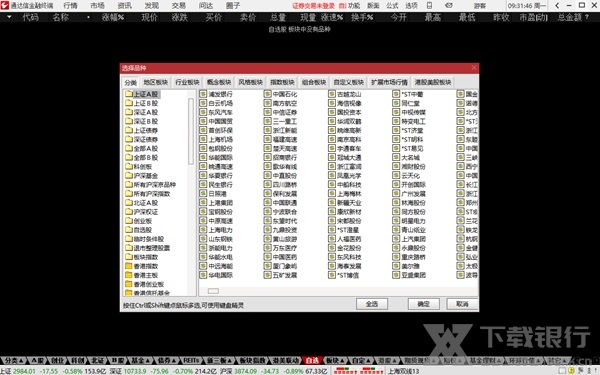600x375 pixels.
Task: Click the category tree vertical scrollbar
Action: tap(191, 131)
